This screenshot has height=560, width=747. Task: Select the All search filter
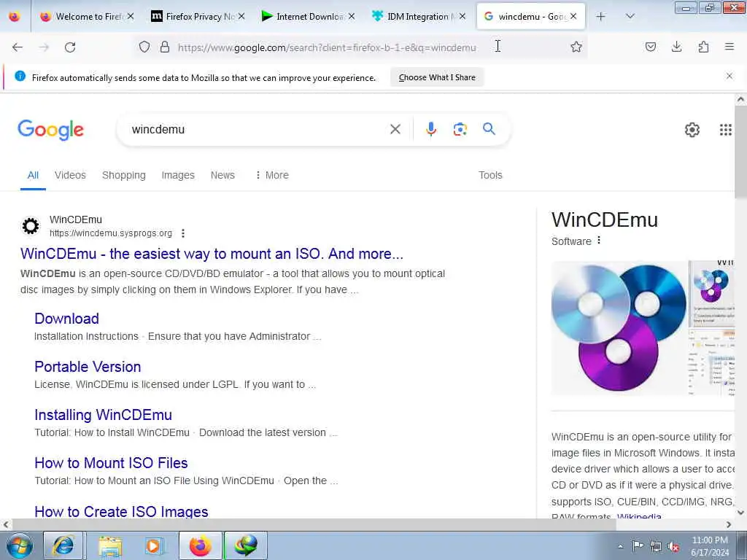tap(33, 175)
